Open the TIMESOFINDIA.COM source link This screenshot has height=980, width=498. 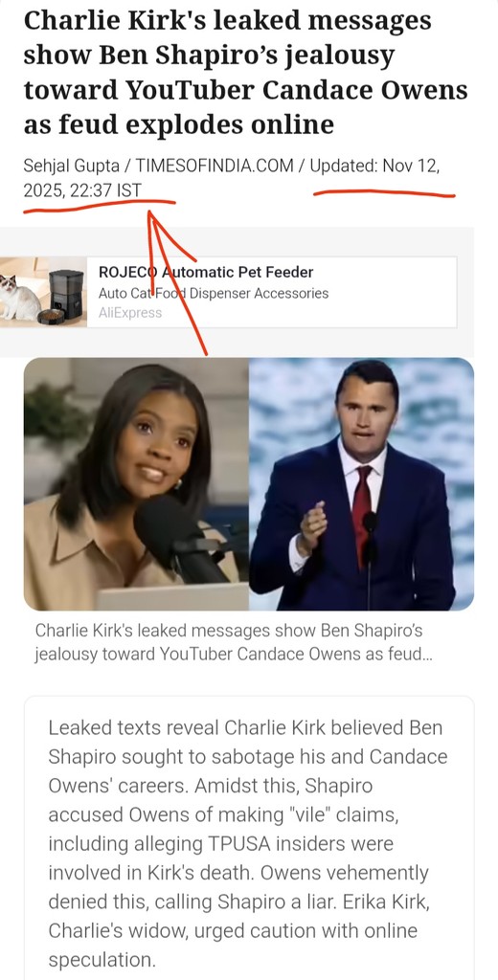click(x=215, y=166)
